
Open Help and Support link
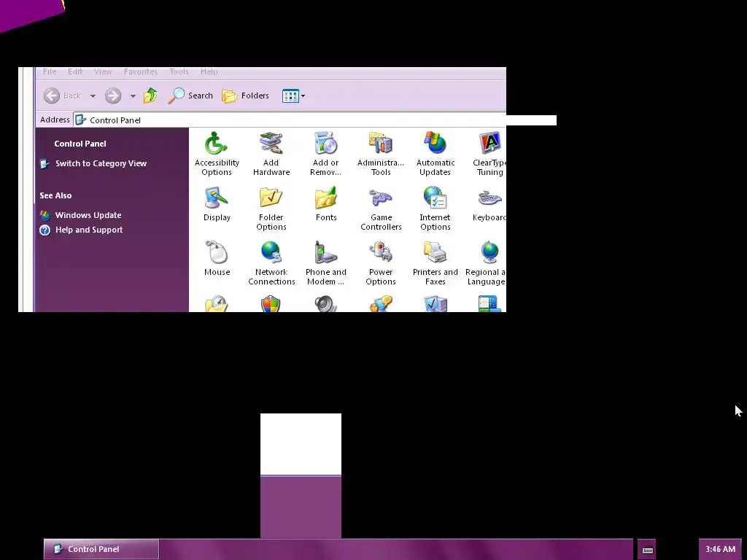pyautogui.click(x=82, y=230)
